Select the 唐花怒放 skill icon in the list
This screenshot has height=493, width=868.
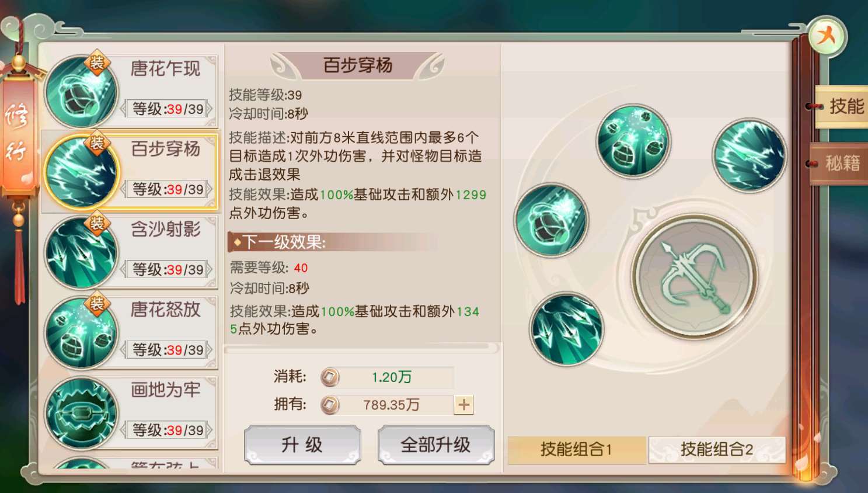82,333
